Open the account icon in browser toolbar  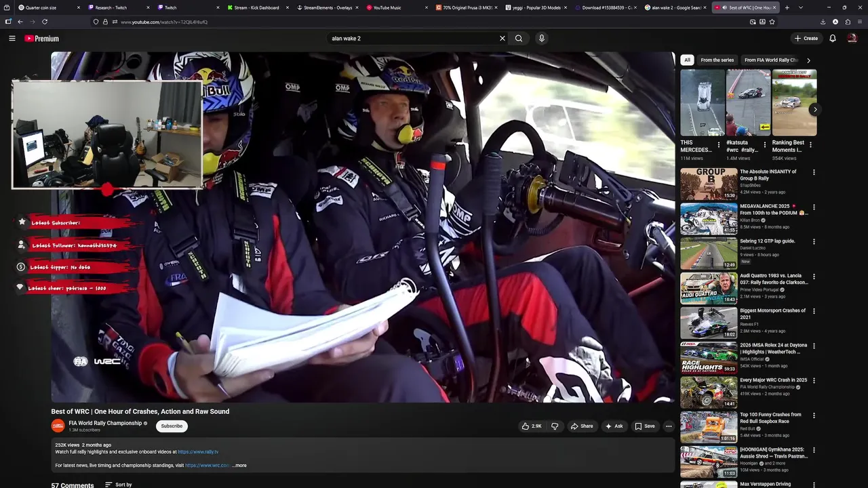[835, 22]
